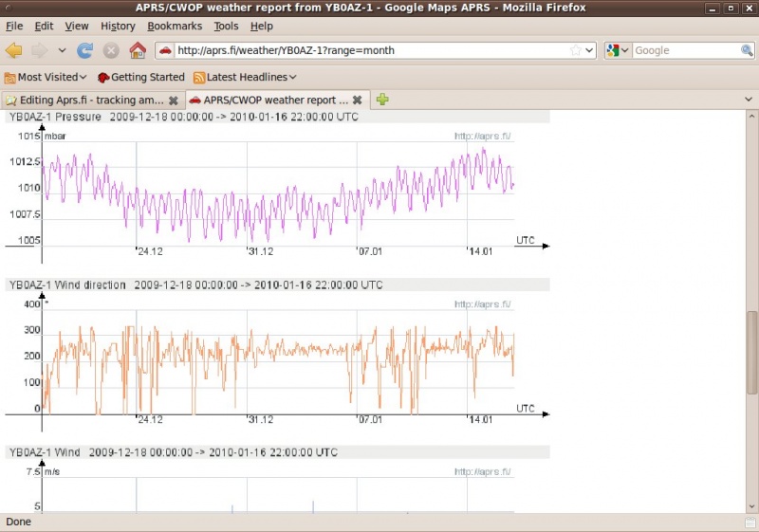Click the Reload page icon
This screenshot has width=759, height=532.
point(85,50)
